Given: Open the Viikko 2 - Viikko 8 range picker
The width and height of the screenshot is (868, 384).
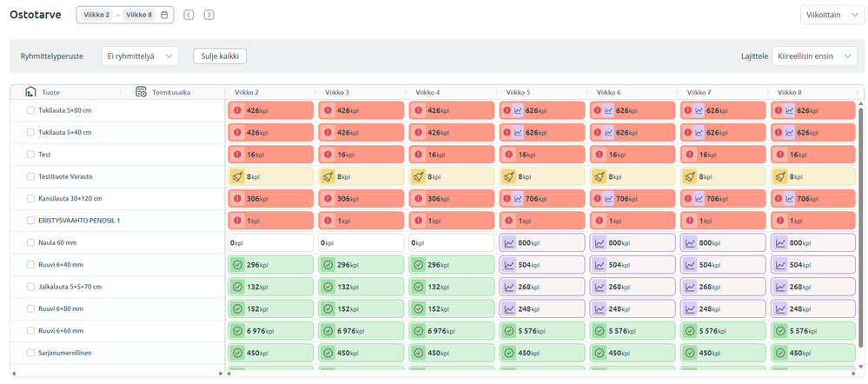Looking at the screenshot, I should (125, 15).
